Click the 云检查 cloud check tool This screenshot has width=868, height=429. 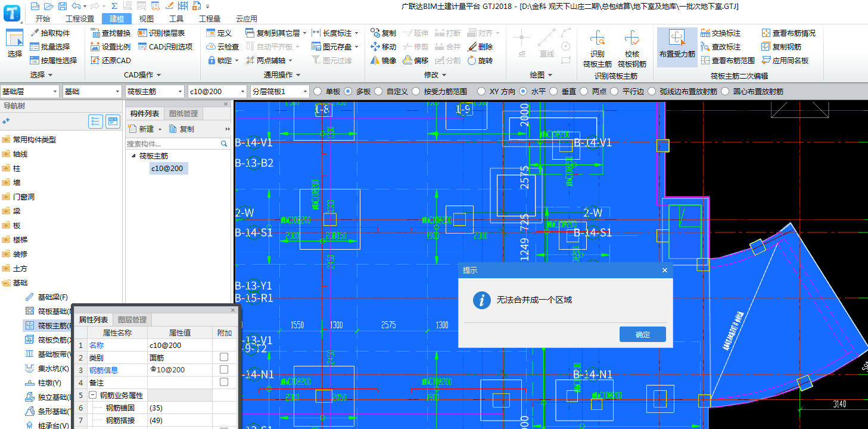click(223, 46)
